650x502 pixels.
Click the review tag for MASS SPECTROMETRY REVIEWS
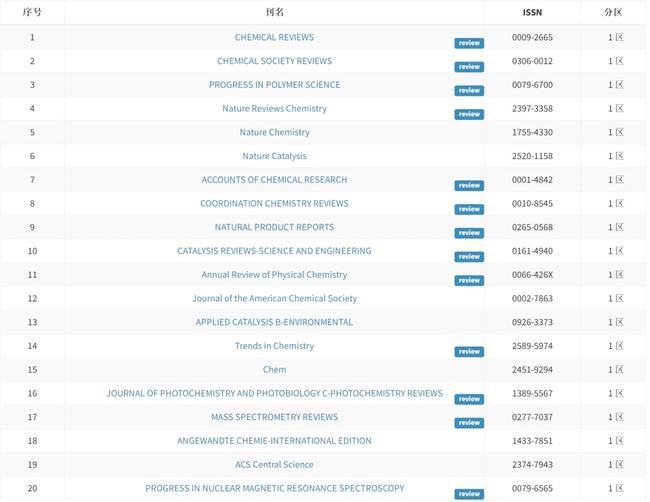(469, 423)
